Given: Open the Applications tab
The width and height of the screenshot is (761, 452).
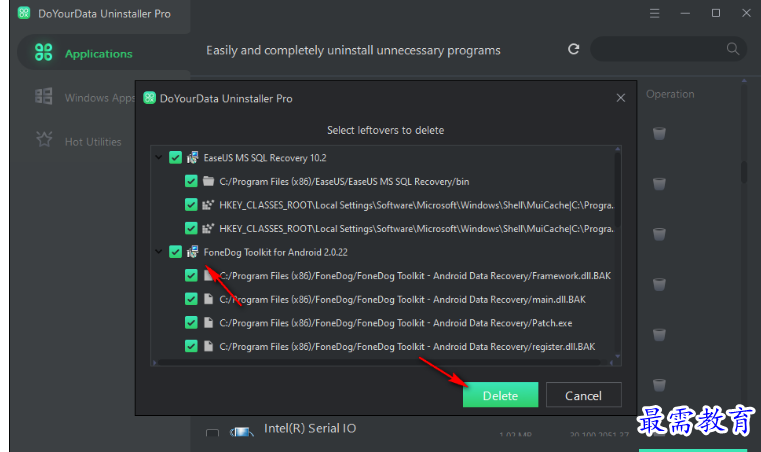Looking at the screenshot, I should tap(104, 52).
